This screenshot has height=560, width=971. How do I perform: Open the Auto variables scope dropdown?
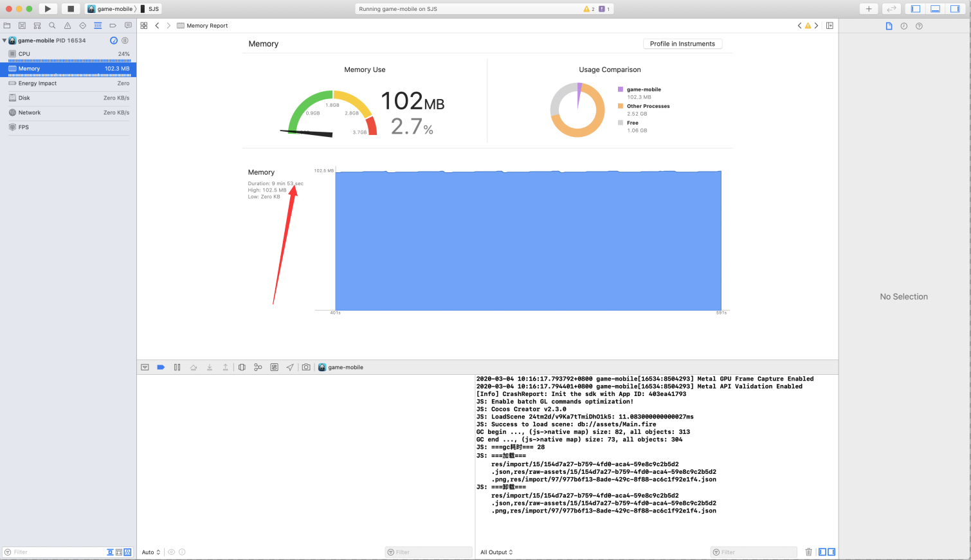click(151, 552)
